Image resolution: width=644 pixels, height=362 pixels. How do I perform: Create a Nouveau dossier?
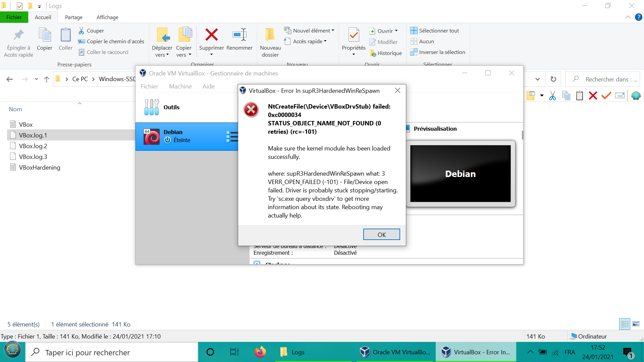coord(270,43)
